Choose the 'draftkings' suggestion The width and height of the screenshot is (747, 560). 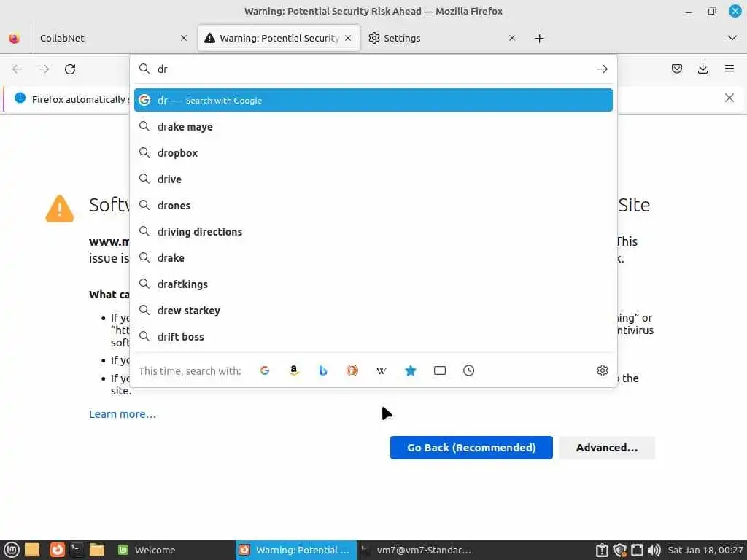pyautogui.click(x=373, y=284)
